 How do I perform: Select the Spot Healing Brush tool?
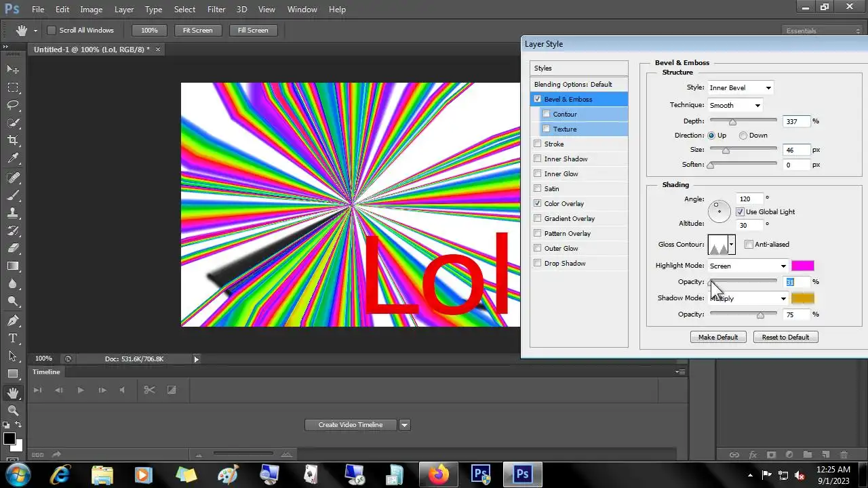point(13,178)
